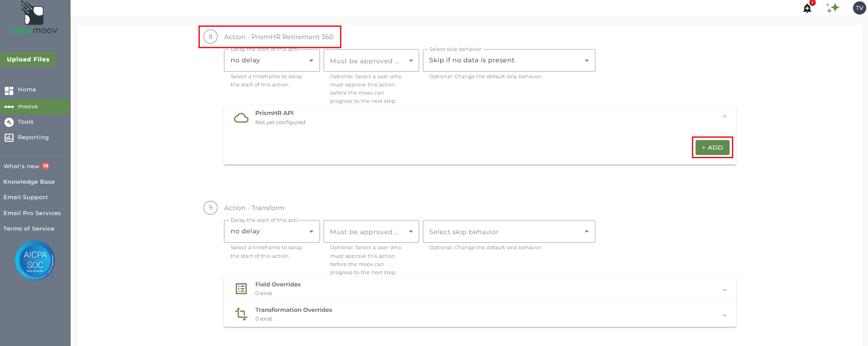
Task: Click the Transformation Overrides crop icon
Action: click(241, 314)
